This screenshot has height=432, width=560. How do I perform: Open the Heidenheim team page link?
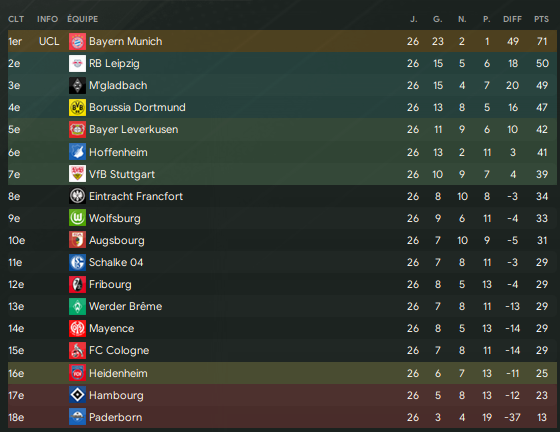(x=118, y=373)
